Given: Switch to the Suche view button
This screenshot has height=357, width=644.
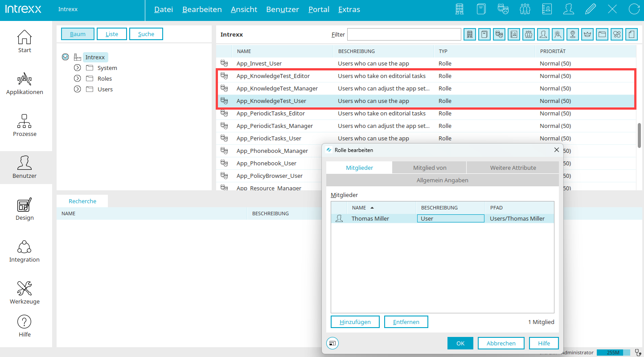Looking at the screenshot, I should (146, 34).
